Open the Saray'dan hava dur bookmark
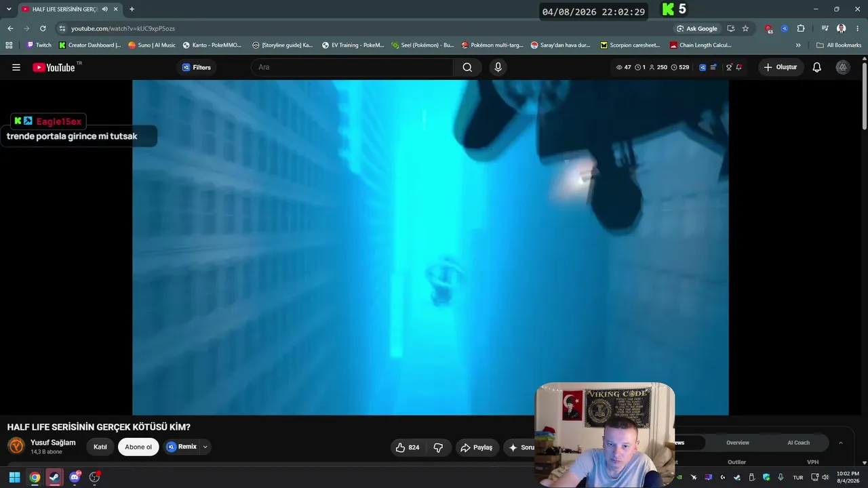 [560, 45]
